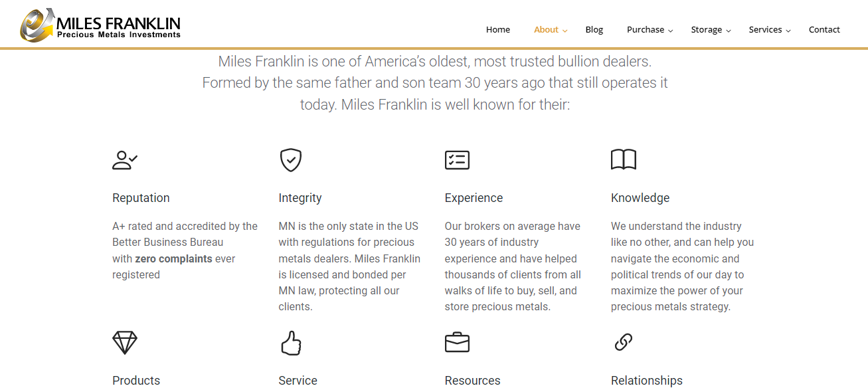Click the Knowledge open book icon
The image size is (868, 388).
pyautogui.click(x=624, y=160)
